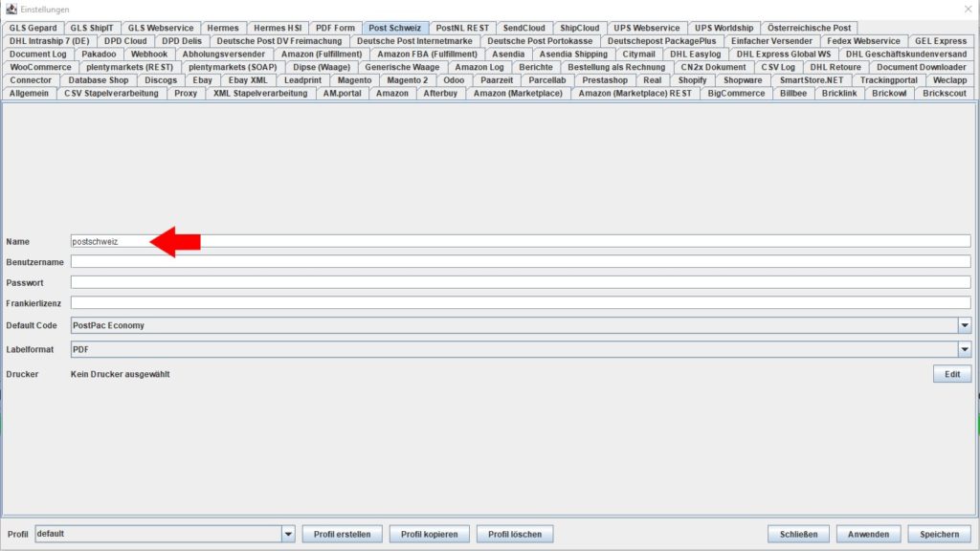Focus the Passwort input field
The width and height of the screenshot is (980, 551).
521,282
